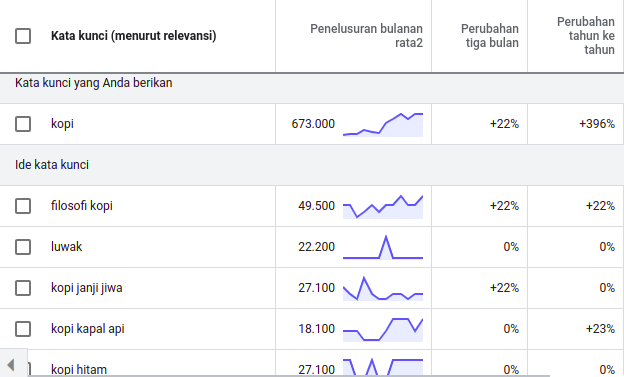
Task: Open the kopi search trend sparkline
Action: tap(383, 125)
